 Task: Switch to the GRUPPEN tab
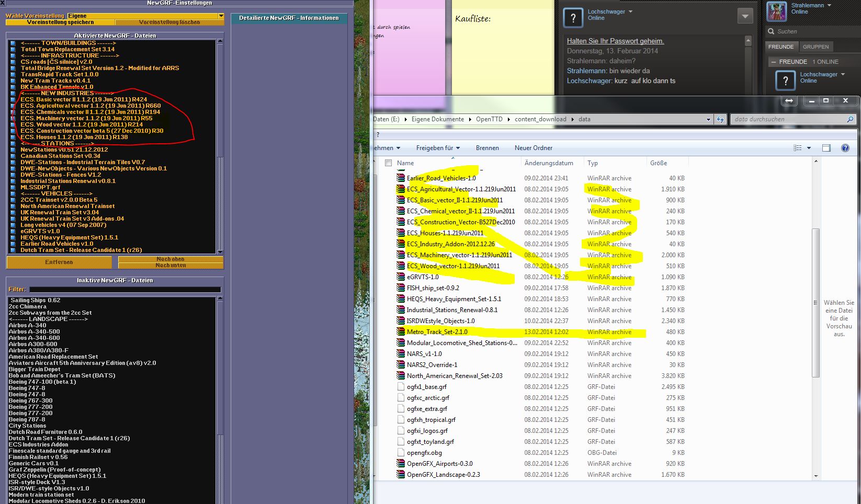click(815, 47)
